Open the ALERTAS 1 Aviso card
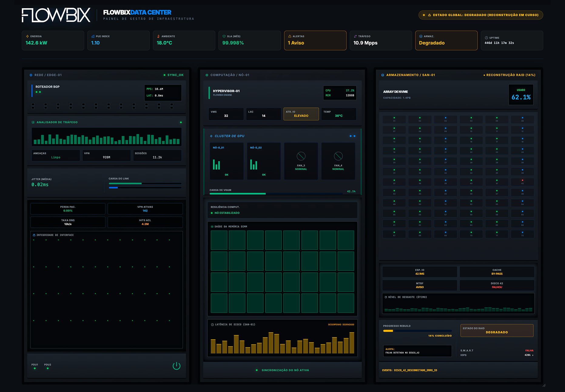The width and height of the screenshot is (565, 392). [315, 40]
